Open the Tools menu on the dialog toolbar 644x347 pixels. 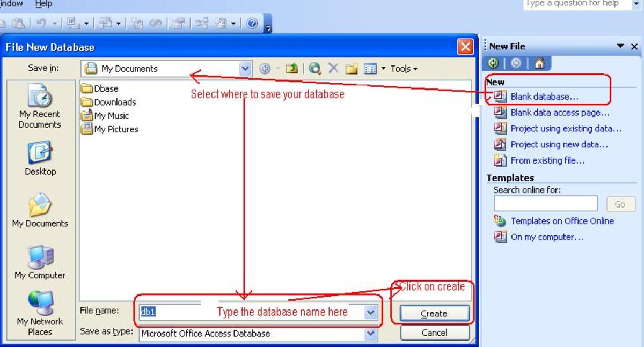[402, 68]
